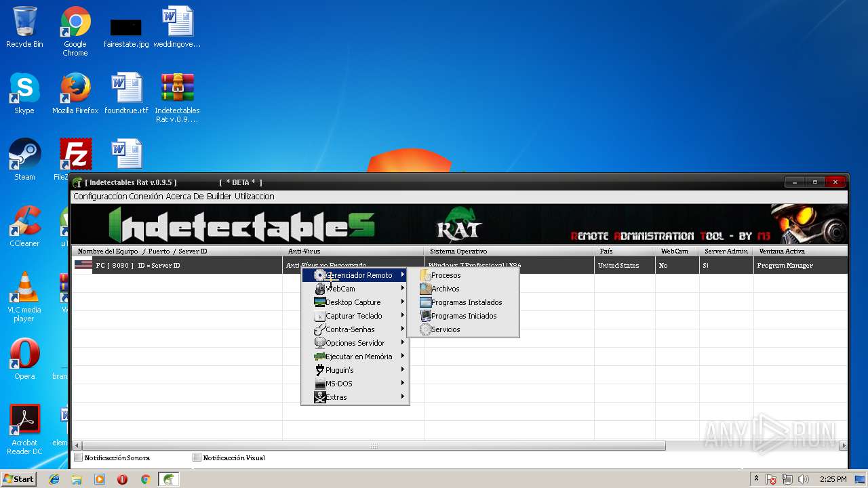Open Recycle Bin desktop icon
Image resolution: width=868 pixels, height=488 pixels.
[x=24, y=27]
